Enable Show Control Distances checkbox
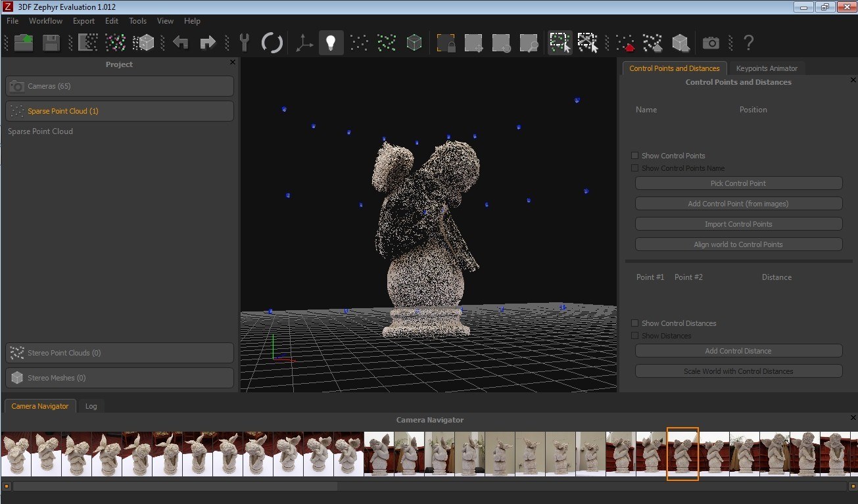The width and height of the screenshot is (858, 504). pos(635,323)
